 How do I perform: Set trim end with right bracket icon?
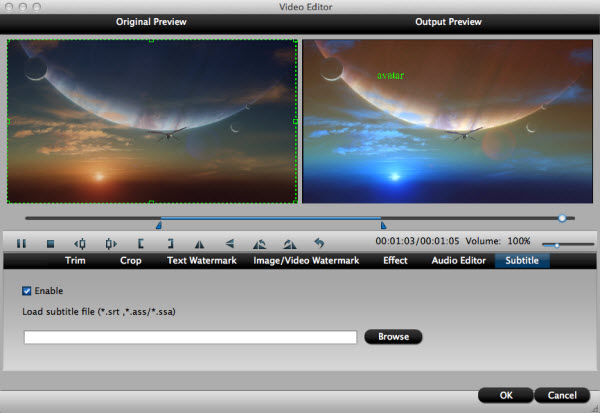coord(170,243)
